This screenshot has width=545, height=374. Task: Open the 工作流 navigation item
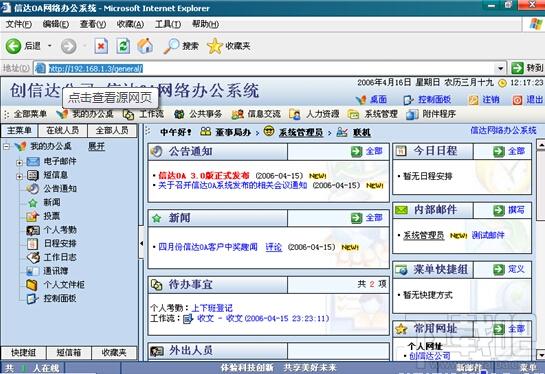pyautogui.click(x=143, y=114)
